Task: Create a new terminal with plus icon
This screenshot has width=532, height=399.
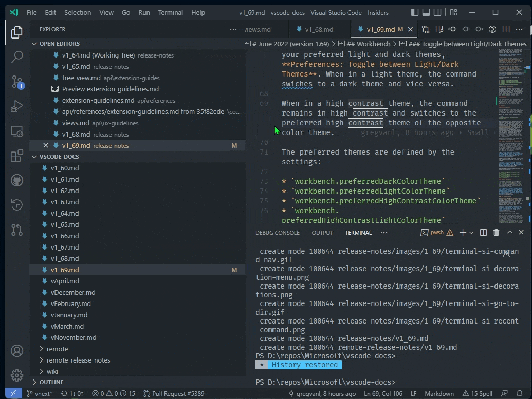Action: point(463,232)
